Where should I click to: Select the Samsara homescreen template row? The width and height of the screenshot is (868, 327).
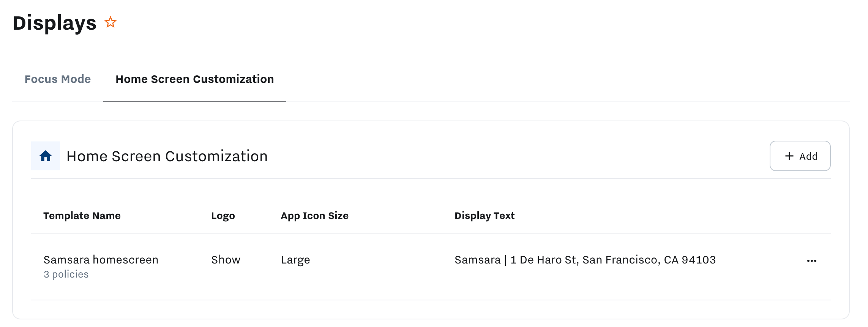tap(101, 260)
